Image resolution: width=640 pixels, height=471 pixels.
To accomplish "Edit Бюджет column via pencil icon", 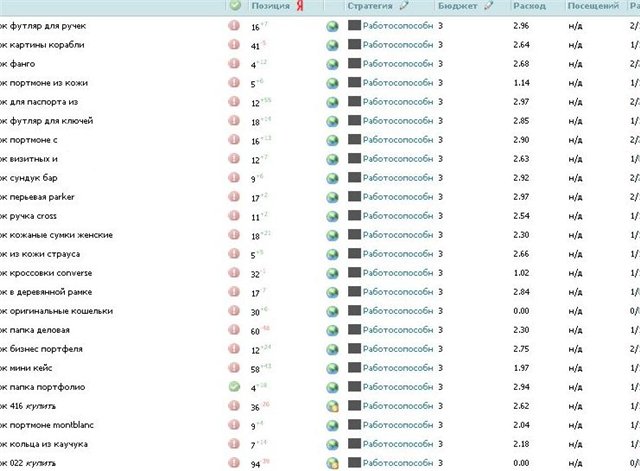I will pyautogui.click(x=489, y=6).
